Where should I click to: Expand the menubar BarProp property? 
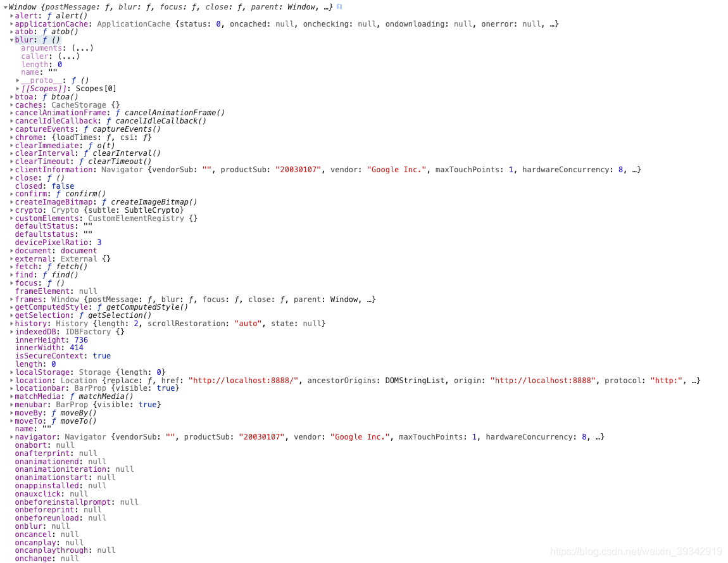pyautogui.click(x=11, y=405)
